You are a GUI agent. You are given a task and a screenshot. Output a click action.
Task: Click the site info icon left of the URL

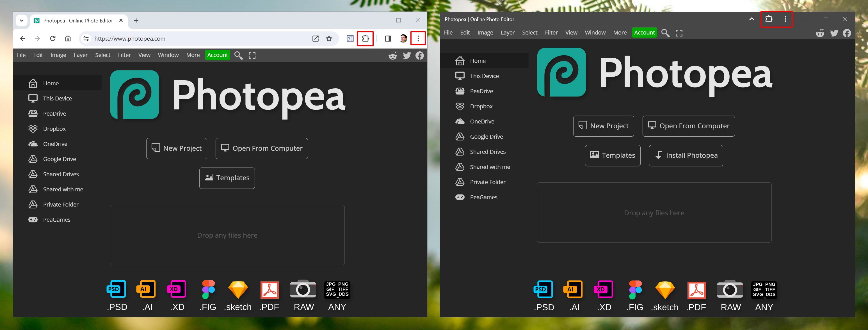(86, 38)
